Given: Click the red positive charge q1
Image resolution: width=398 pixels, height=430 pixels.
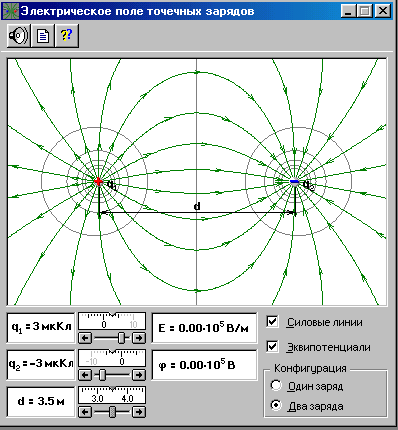Looking at the screenshot, I should 98,181.
